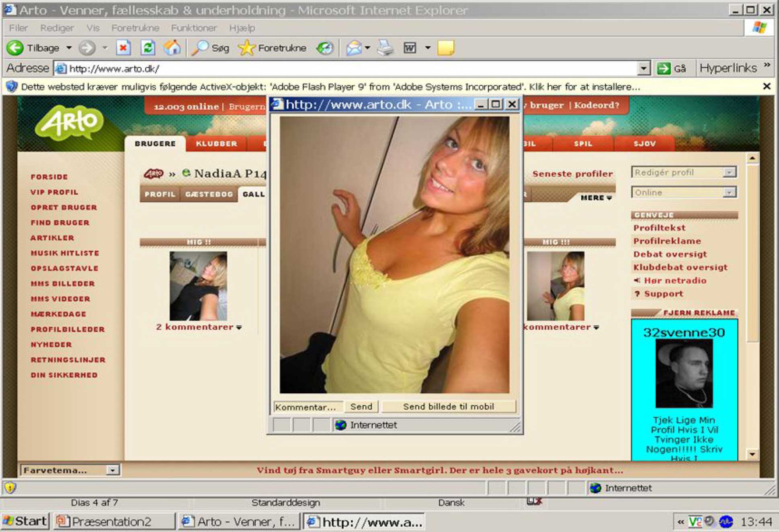Viewport: 779px width, 532px height.
Task: Open the Mail envelope icon
Action: click(354, 48)
